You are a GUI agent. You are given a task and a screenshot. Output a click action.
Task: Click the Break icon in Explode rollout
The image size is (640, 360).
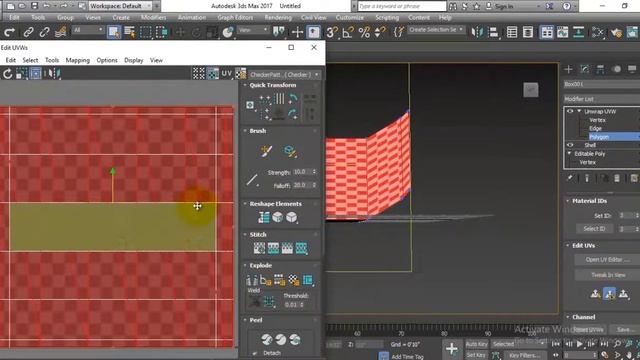point(252,280)
